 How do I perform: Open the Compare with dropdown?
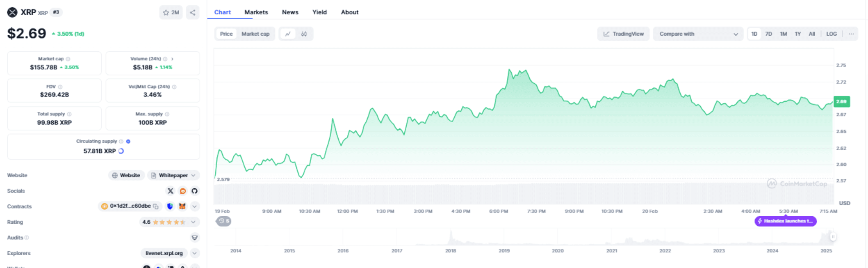[x=698, y=34]
